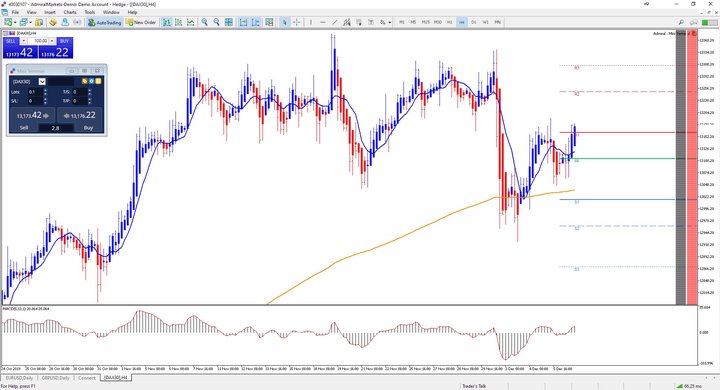Toggle chart shift icon
The height and width of the screenshot is (390, 720).
coord(256,22)
